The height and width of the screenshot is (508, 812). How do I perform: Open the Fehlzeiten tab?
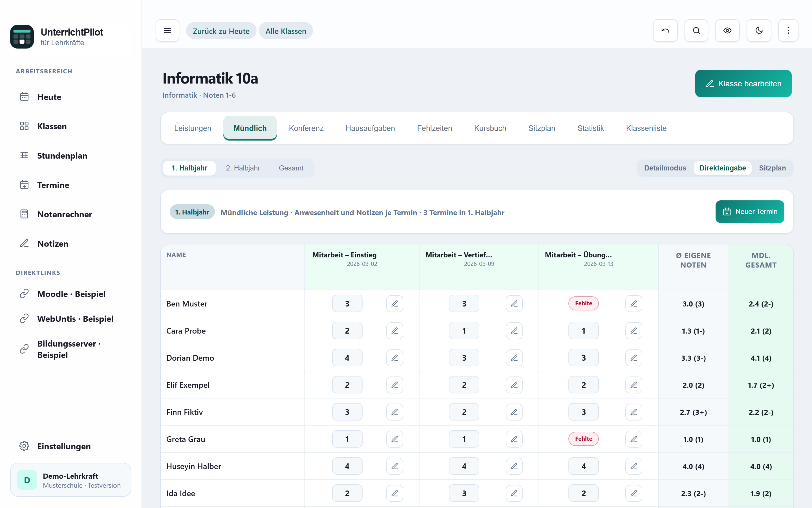[x=434, y=128]
